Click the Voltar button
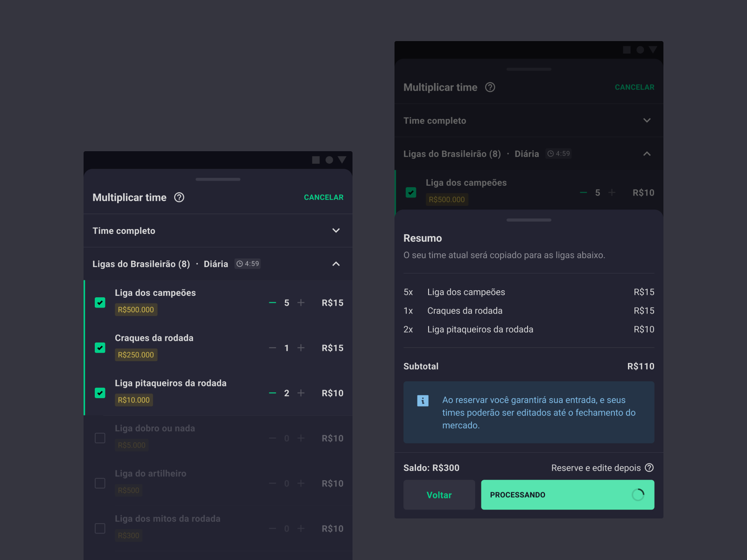Viewport: 747px width, 560px height. pyautogui.click(x=439, y=495)
